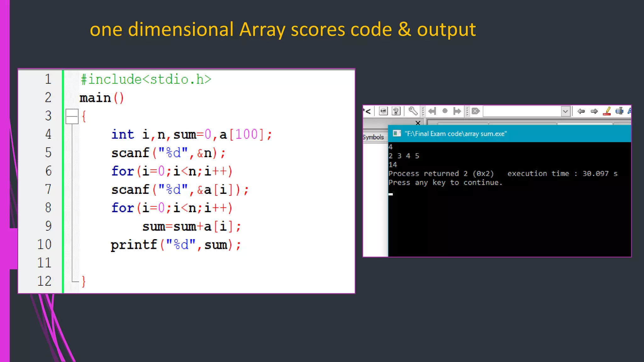Click the printf statement on line 10

[x=175, y=245]
